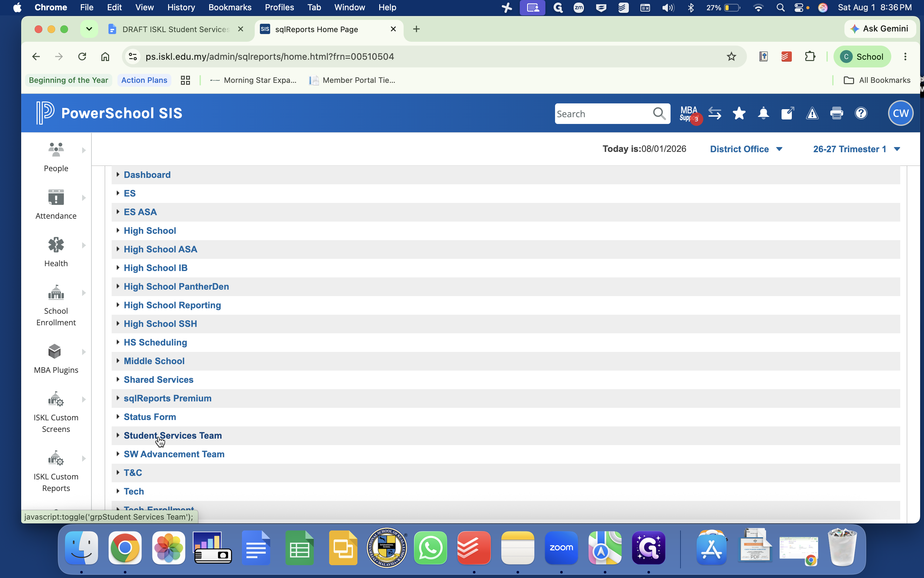Open favorites star in PowerSchool header
Viewport: 924px width, 578px height.
(x=739, y=113)
